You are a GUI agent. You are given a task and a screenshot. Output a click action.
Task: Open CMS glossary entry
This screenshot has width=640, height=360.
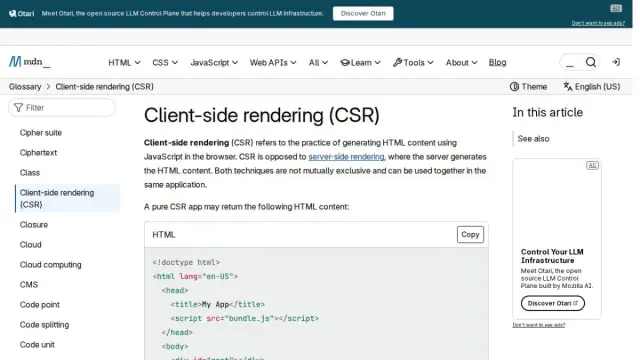tap(29, 284)
